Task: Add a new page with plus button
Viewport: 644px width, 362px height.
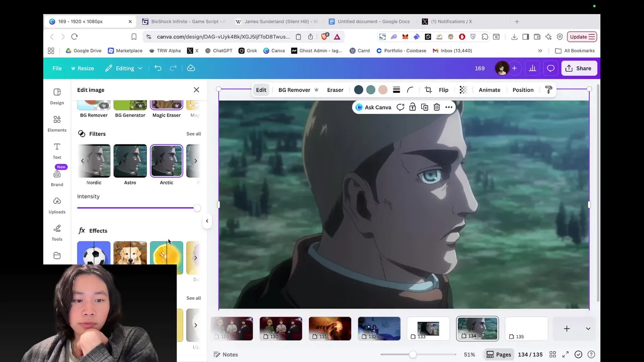Action: pyautogui.click(x=567, y=329)
